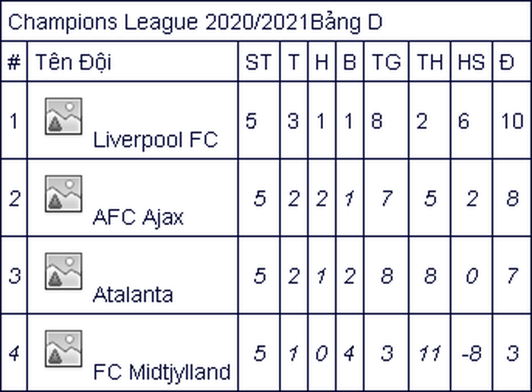Click the Liverpool FC team logo placeholder
532x392 pixels.
[x=63, y=116]
